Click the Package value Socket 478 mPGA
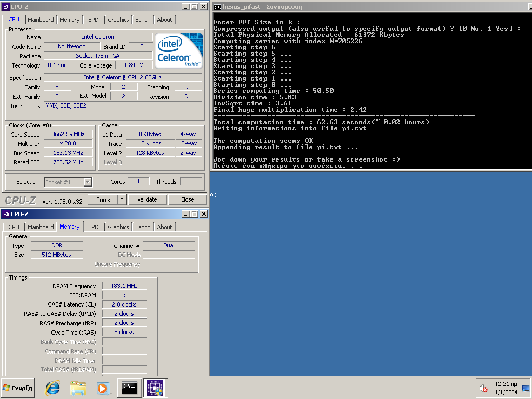The width and height of the screenshot is (532, 399). pos(98,56)
